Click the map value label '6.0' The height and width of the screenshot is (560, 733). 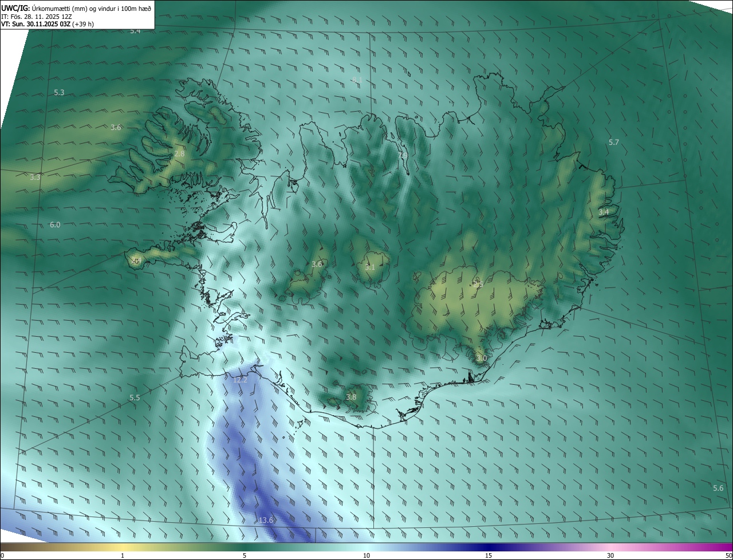(x=55, y=225)
